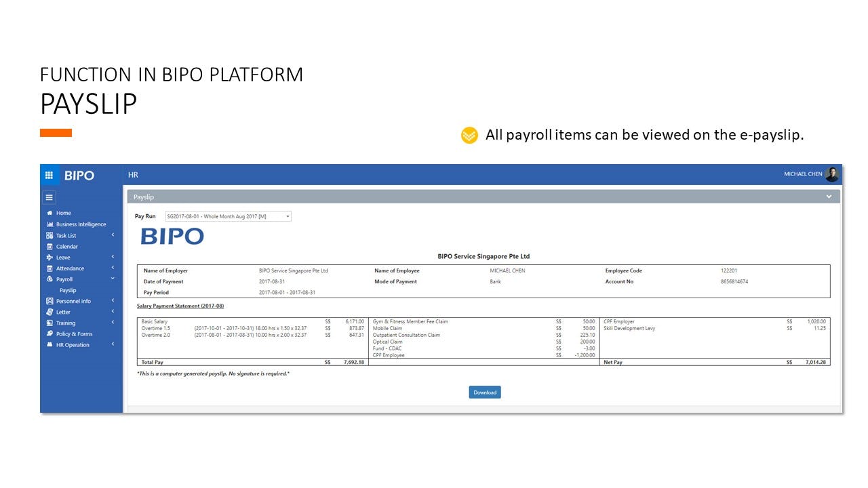The image size is (868, 488).
Task: Open the Attendance module icon
Action: [x=50, y=268]
